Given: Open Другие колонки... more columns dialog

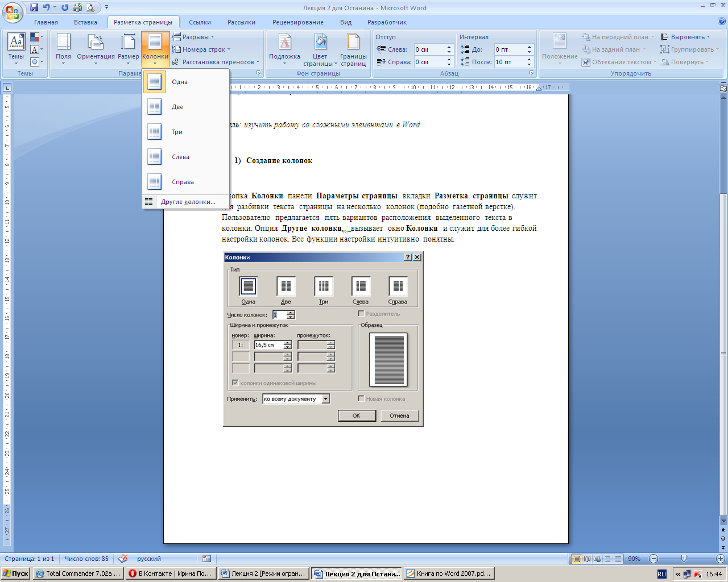Looking at the screenshot, I should coord(185,202).
